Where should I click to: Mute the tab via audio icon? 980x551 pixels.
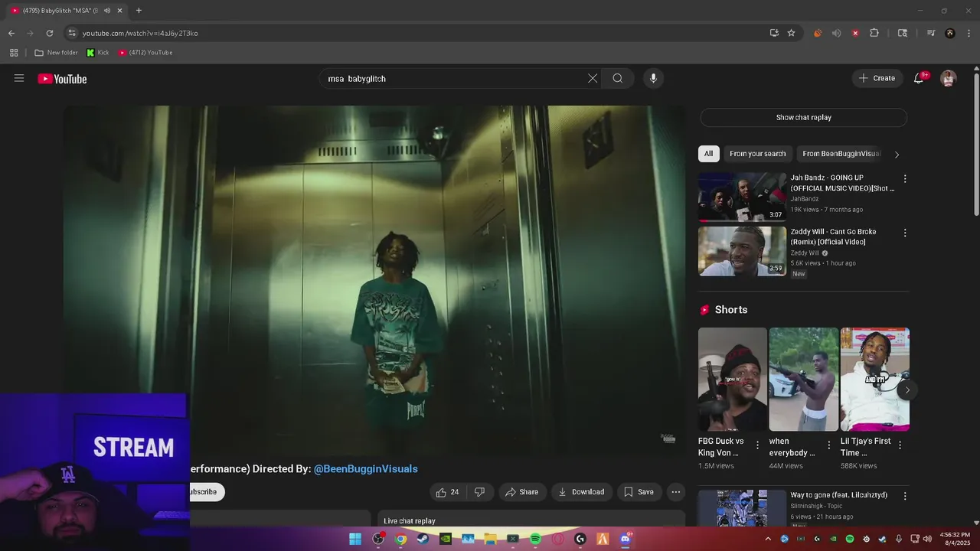(107, 11)
